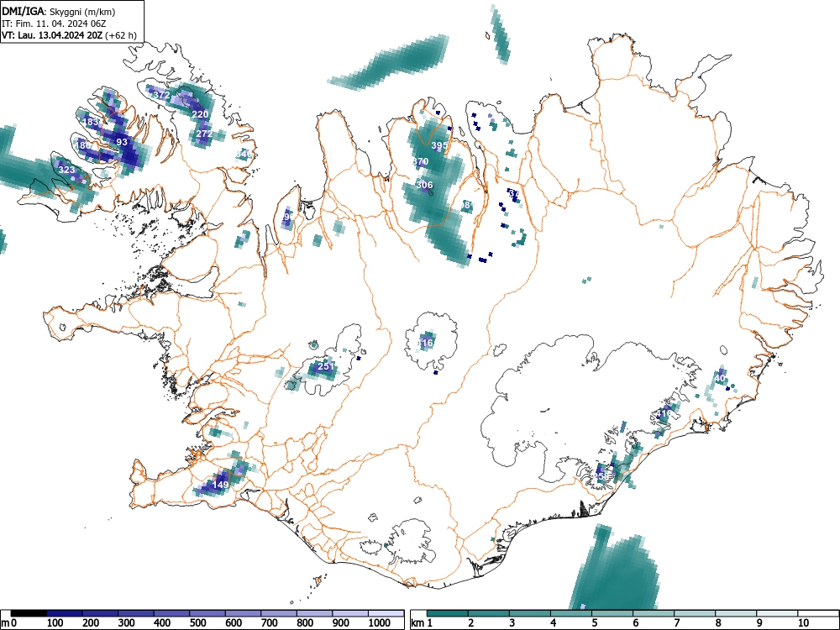
Task: Pick the black 0–100 m legend swatch
Action: tap(29, 613)
